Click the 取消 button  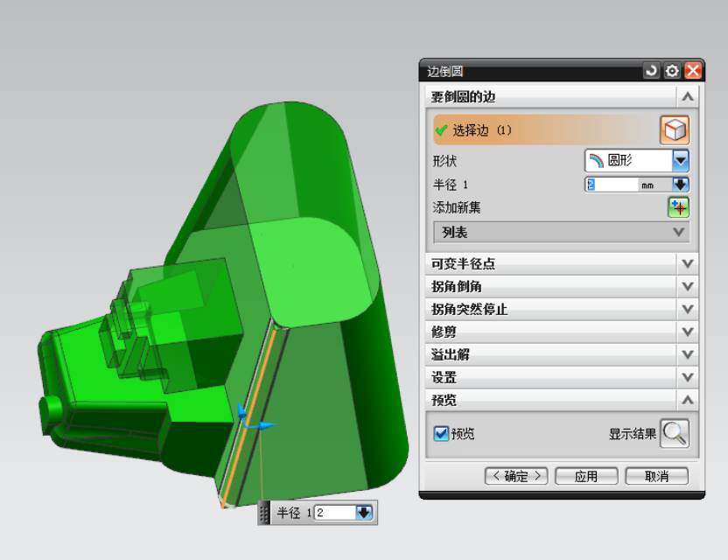click(x=656, y=476)
